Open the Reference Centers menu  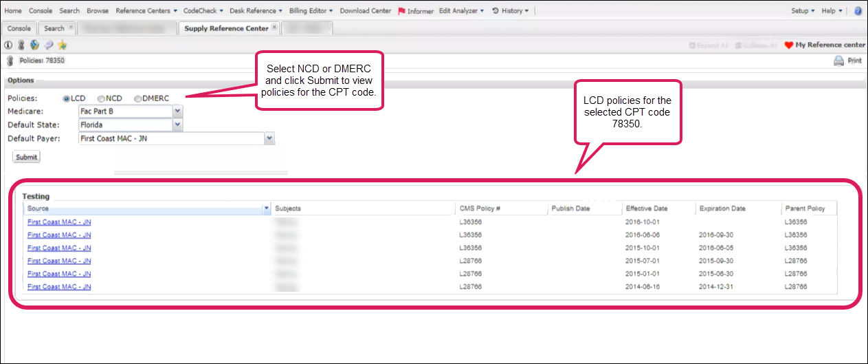tap(146, 11)
